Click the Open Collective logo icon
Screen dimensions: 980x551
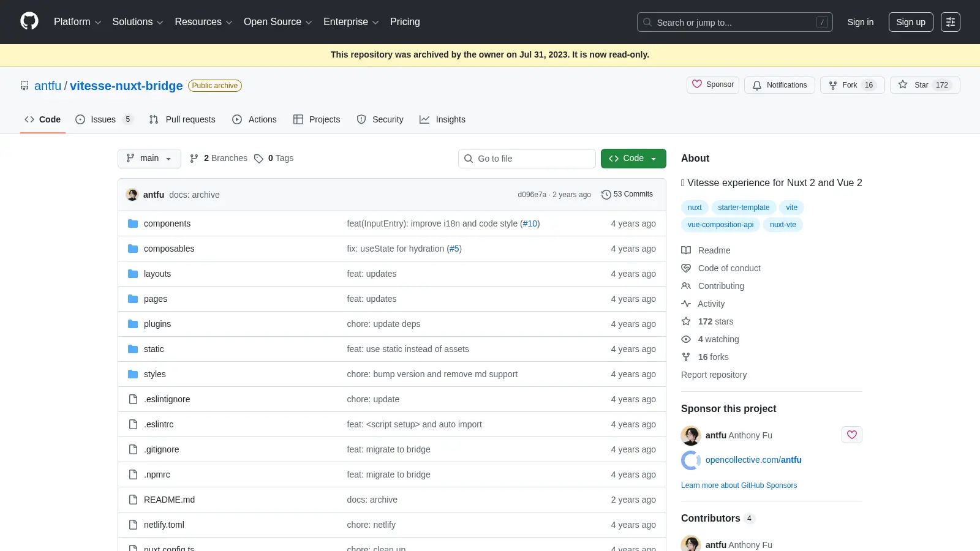(x=691, y=460)
